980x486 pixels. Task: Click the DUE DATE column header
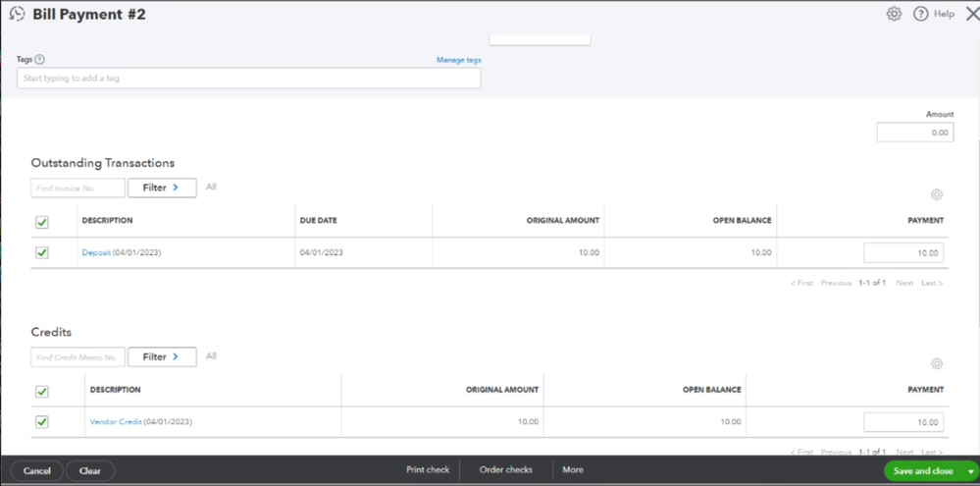[318, 221]
